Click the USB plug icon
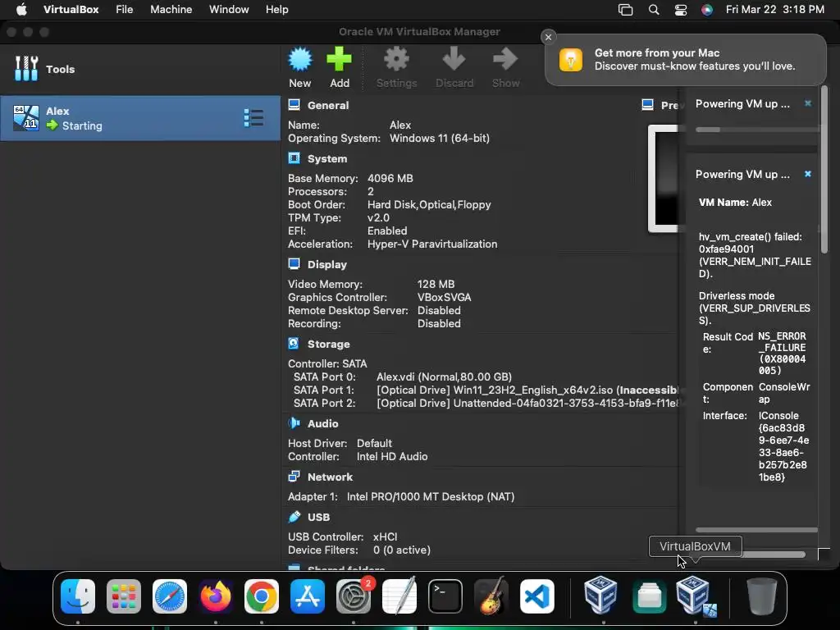The height and width of the screenshot is (630, 840). pyautogui.click(x=294, y=517)
